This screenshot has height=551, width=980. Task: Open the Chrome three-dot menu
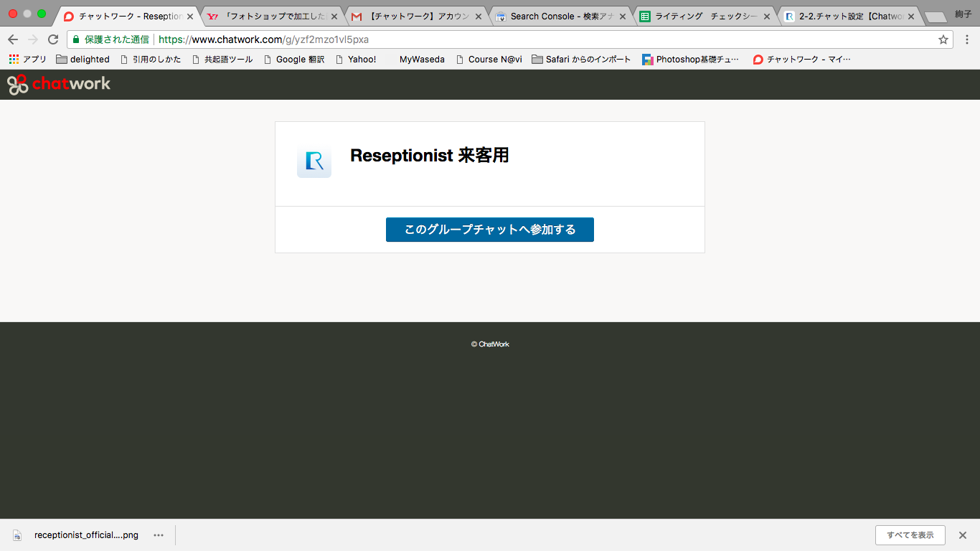(966, 39)
